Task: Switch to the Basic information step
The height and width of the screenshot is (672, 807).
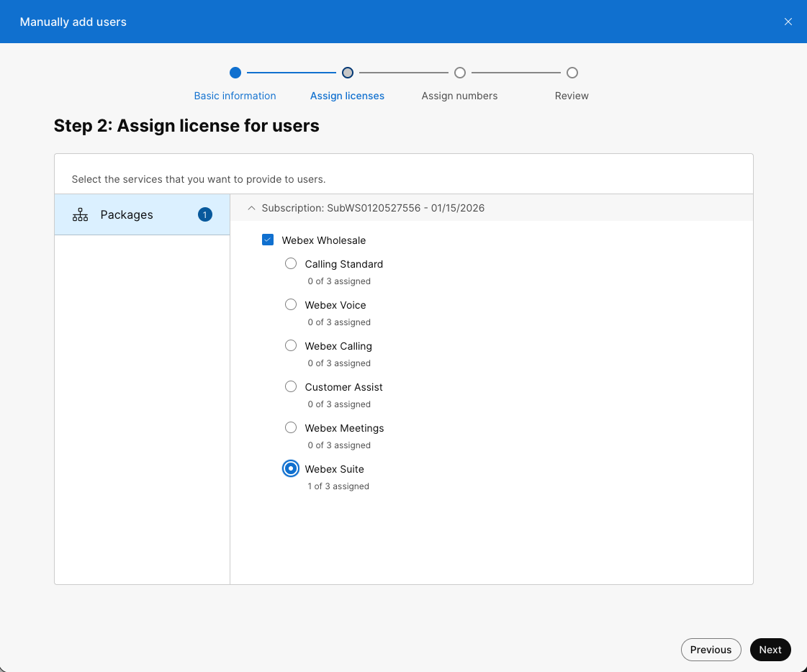Action: [235, 95]
